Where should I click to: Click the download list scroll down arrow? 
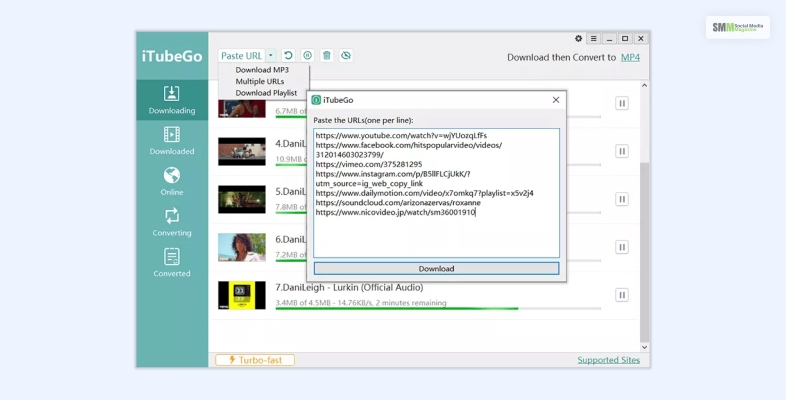click(645, 347)
